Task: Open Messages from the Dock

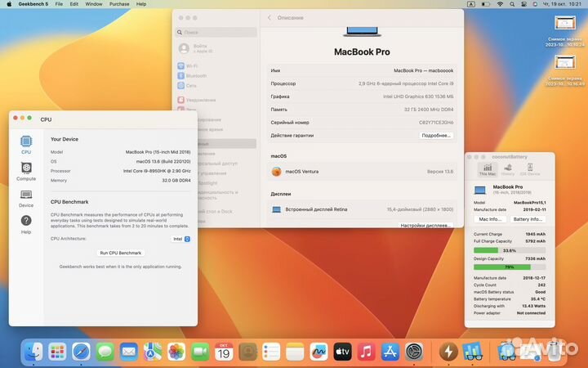Action: (105, 352)
